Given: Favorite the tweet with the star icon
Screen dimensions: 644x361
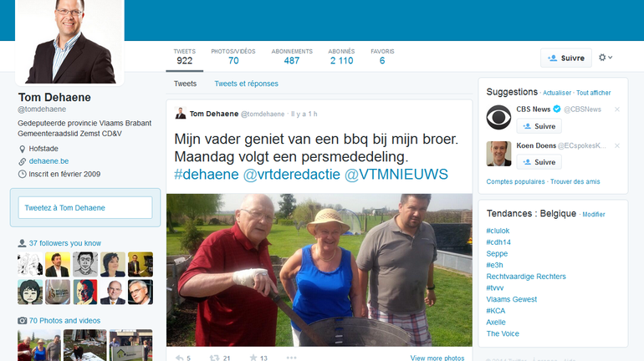Looking at the screenshot, I should click(x=253, y=358).
